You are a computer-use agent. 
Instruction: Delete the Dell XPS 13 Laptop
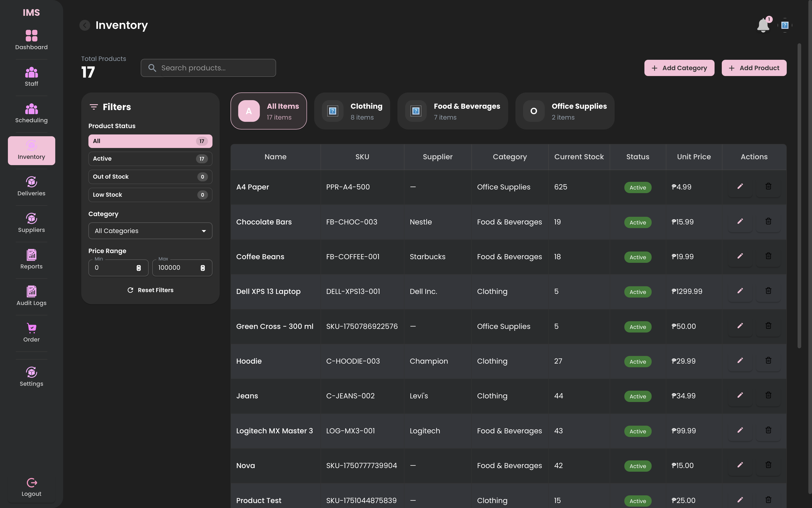point(768,291)
